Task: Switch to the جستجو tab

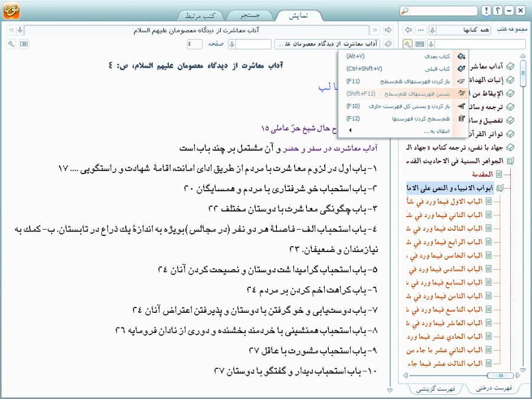Action: point(250,15)
